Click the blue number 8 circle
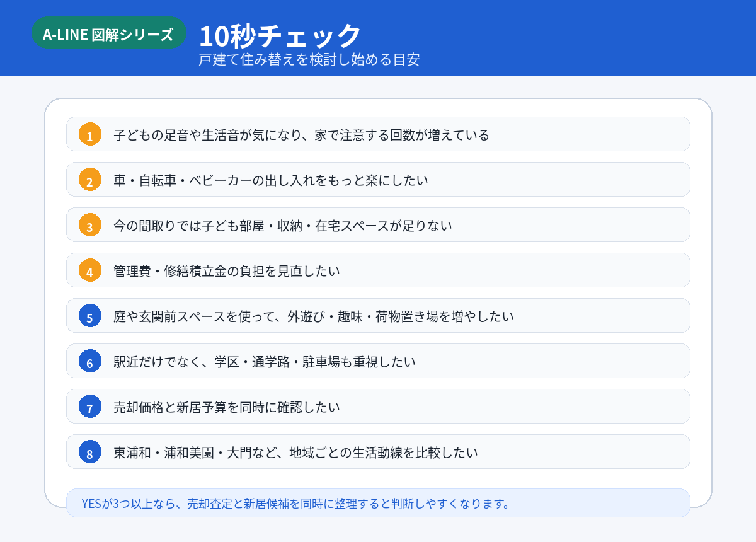The image size is (756, 542). point(90,452)
